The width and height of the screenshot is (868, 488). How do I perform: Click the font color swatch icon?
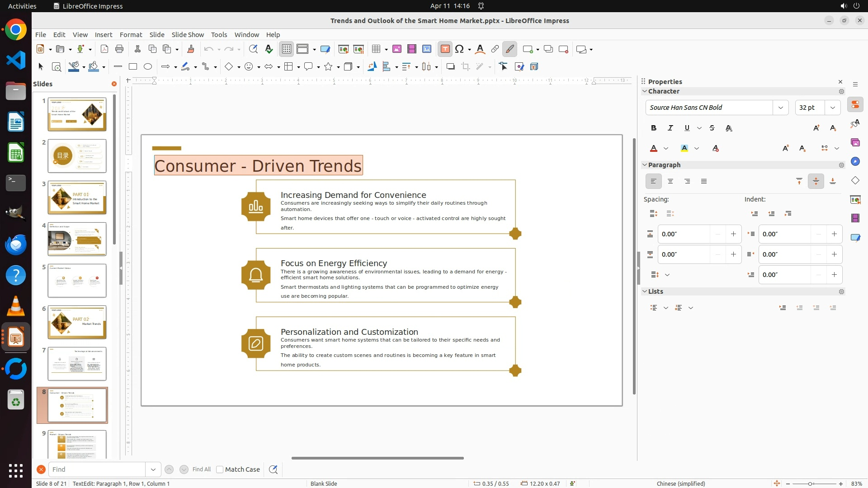pyautogui.click(x=654, y=148)
